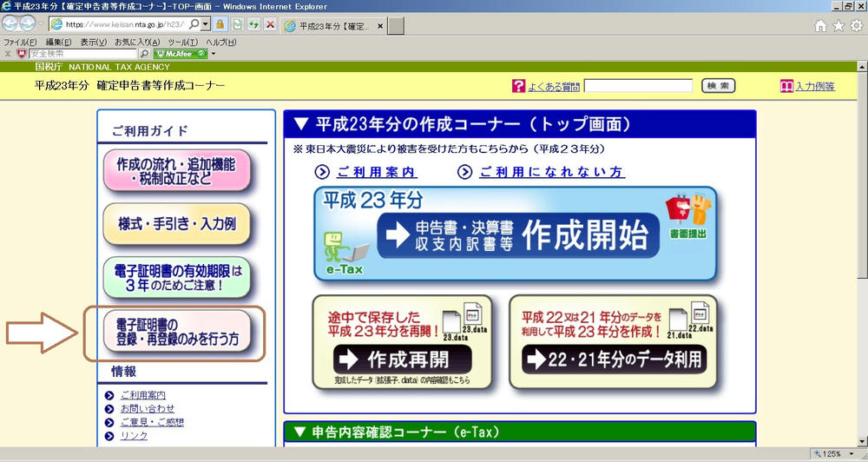868x462 pixels.
Task: Open the Home page icon
Action: [x=821, y=25]
